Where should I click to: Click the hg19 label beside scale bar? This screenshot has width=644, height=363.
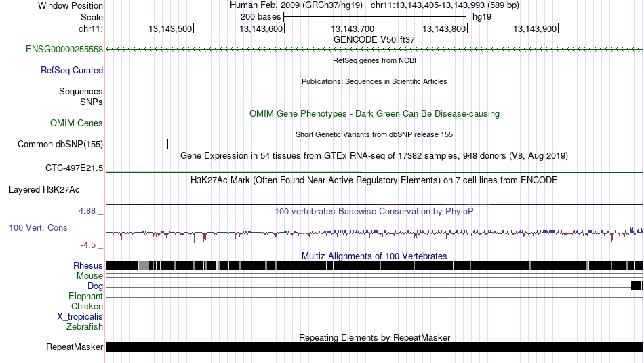point(482,17)
